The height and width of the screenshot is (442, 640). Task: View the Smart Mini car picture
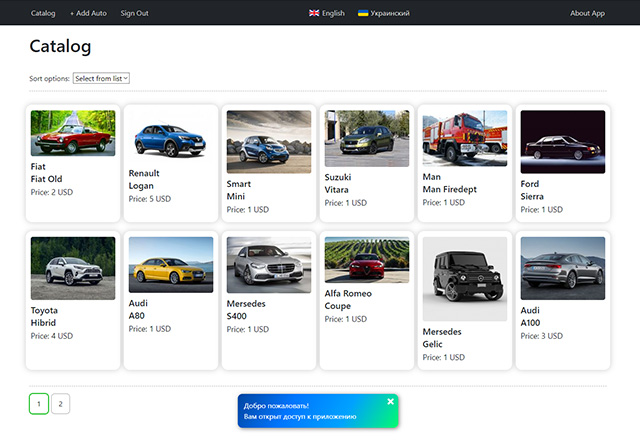tap(269, 142)
